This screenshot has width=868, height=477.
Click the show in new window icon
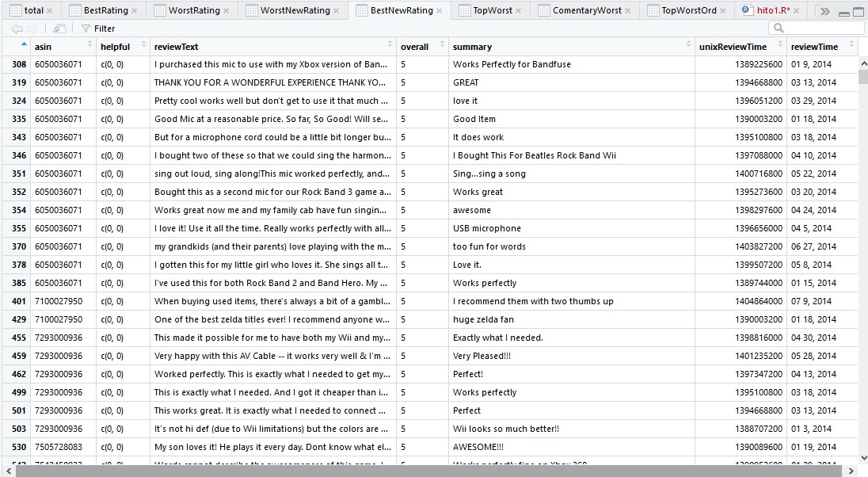[60, 29]
